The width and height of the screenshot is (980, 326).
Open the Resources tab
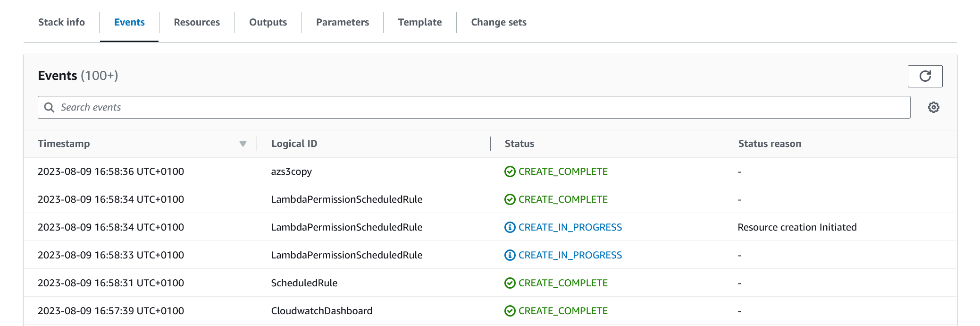[x=197, y=22]
